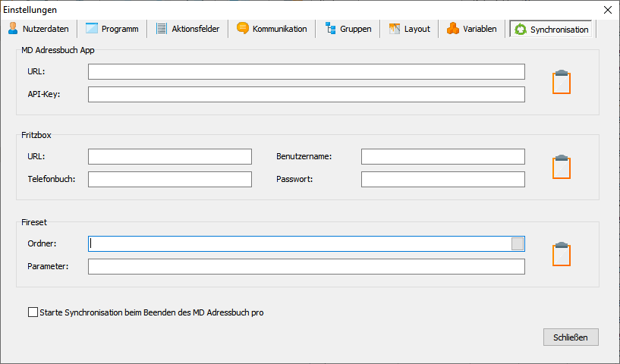Click the browse button in Ordner field
620x364 pixels.
[x=518, y=243]
